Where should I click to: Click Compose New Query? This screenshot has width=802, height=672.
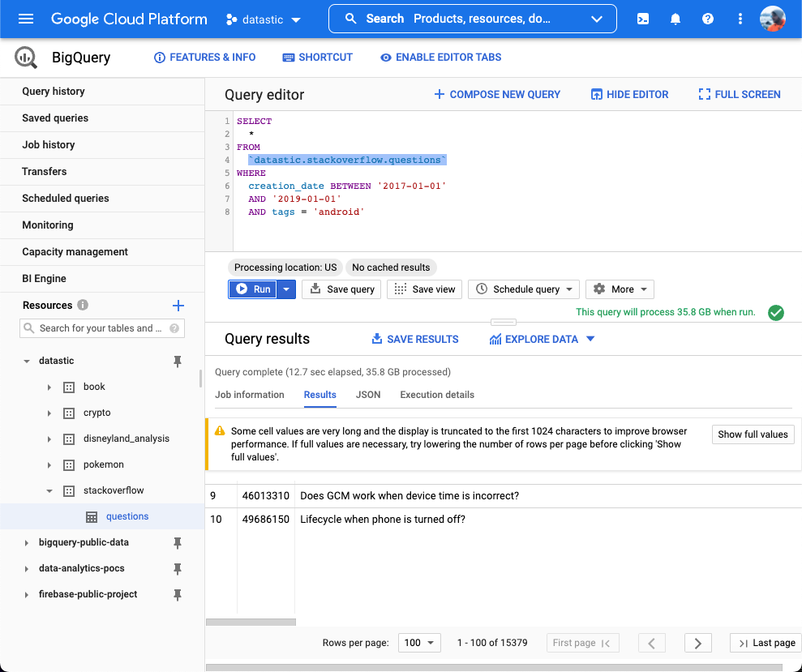pos(497,95)
